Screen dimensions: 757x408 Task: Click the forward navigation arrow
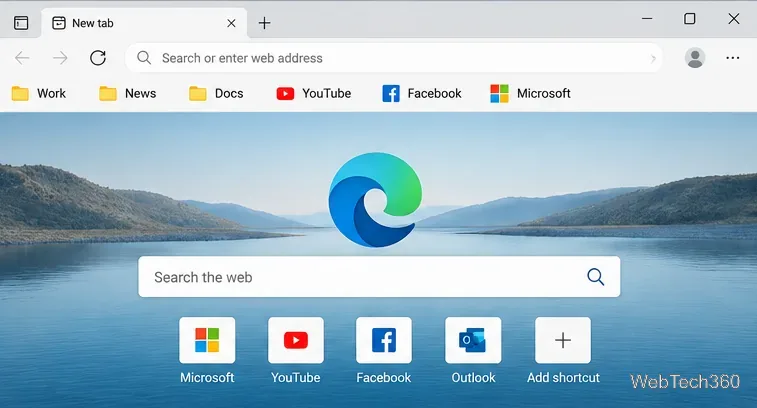pos(60,58)
